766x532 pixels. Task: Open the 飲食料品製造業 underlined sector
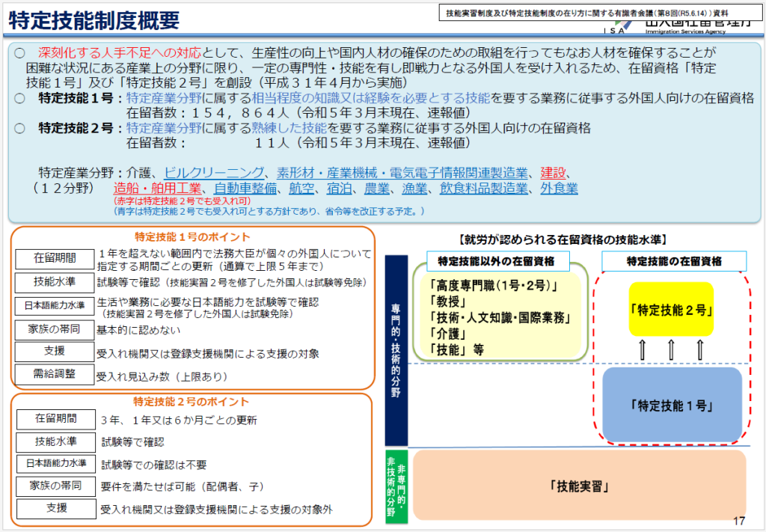click(484, 188)
